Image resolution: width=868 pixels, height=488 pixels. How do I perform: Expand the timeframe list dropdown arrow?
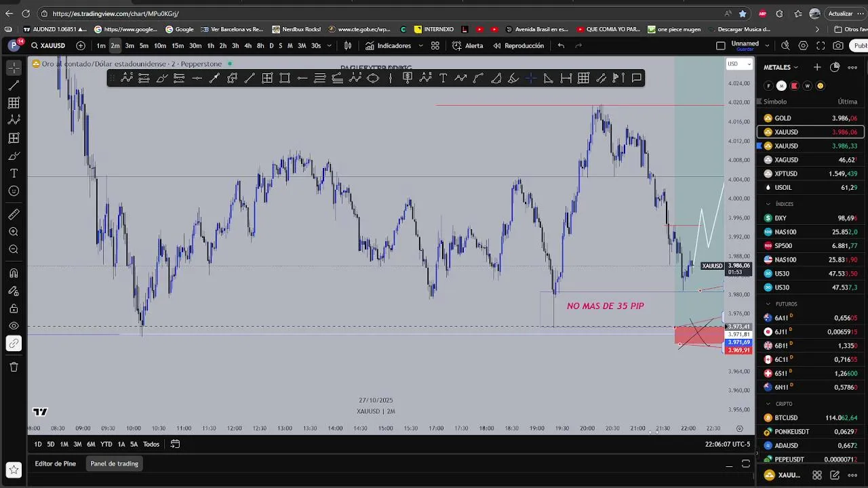330,45
